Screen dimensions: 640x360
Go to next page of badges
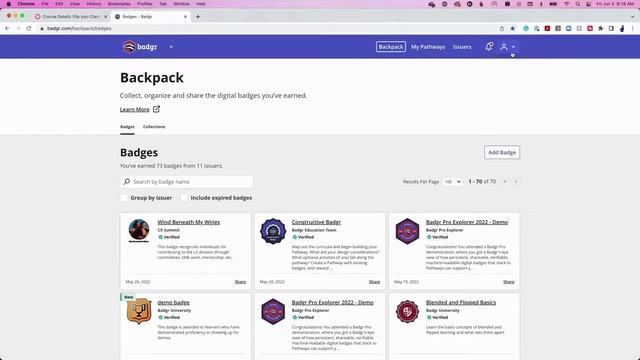click(x=516, y=181)
